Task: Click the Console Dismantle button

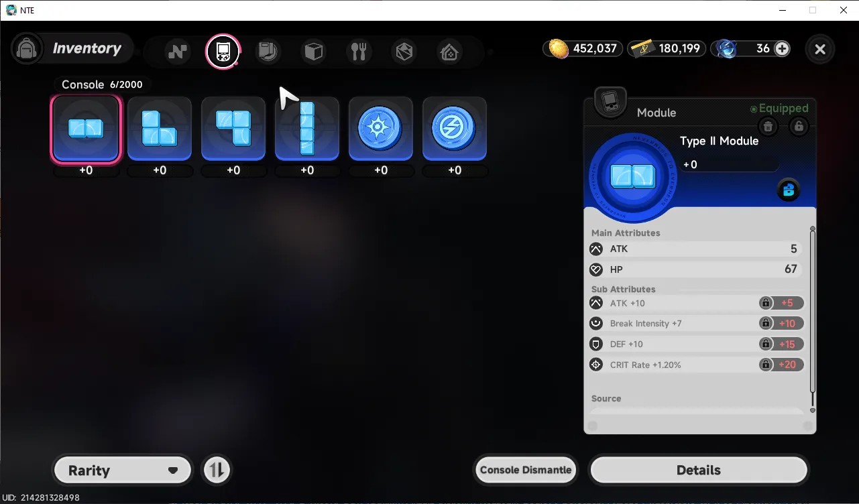Action: tap(526, 470)
